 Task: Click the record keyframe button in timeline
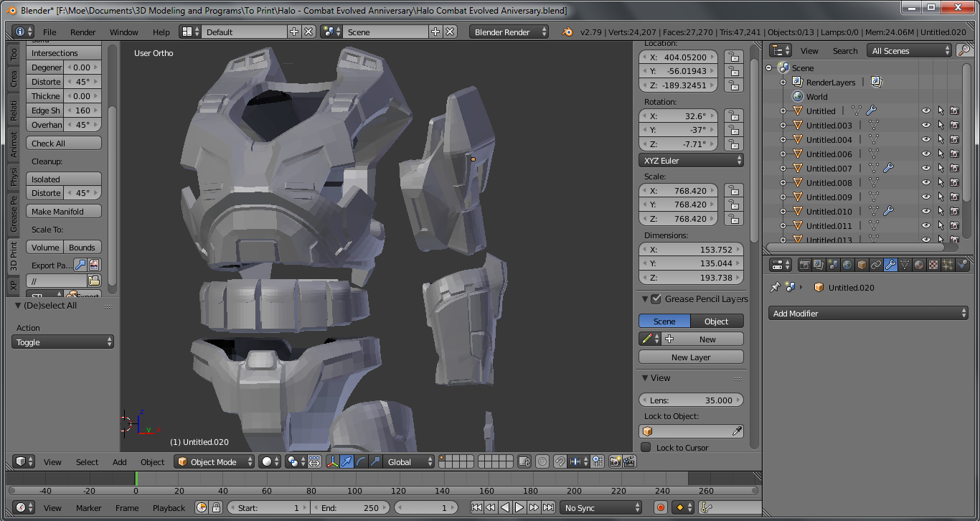[x=661, y=508]
